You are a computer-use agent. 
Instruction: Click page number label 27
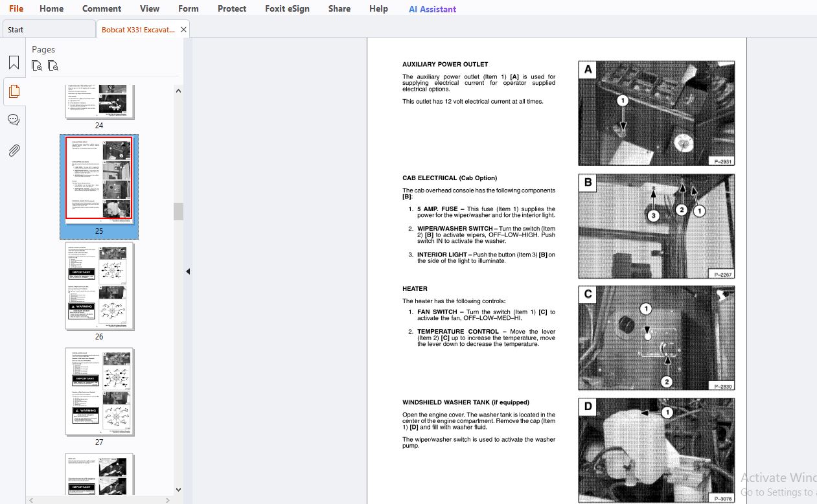[99, 442]
